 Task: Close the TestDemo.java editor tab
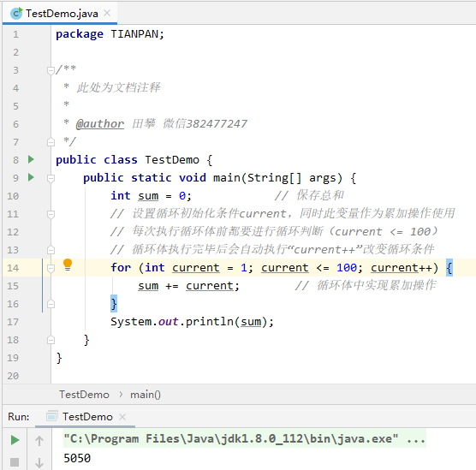point(107,13)
